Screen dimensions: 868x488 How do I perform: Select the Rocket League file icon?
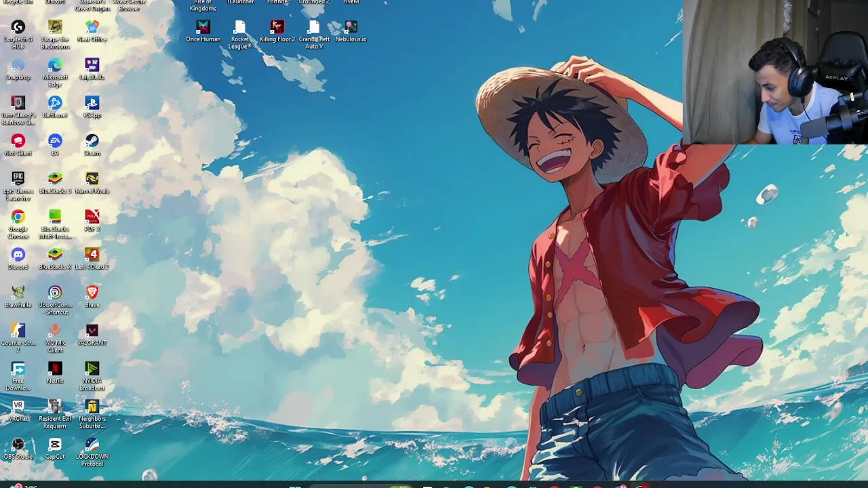click(x=240, y=27)
